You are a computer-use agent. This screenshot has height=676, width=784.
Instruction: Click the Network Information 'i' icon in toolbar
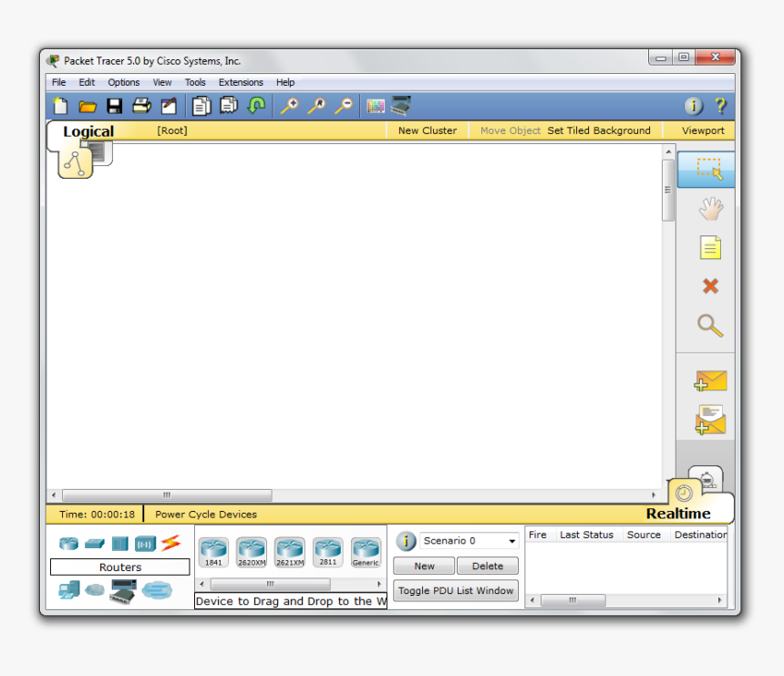point(694,106)
